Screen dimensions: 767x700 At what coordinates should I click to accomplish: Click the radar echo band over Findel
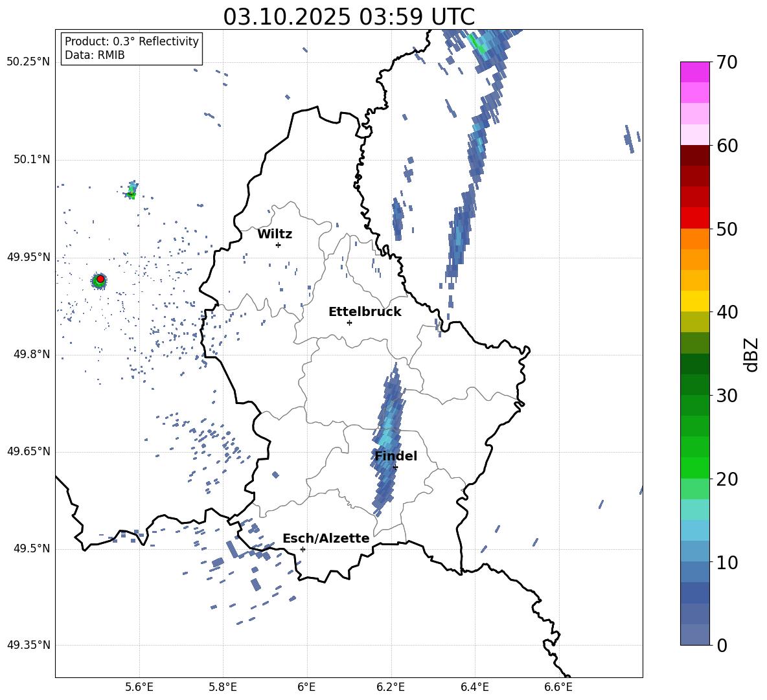click(389, 440)
